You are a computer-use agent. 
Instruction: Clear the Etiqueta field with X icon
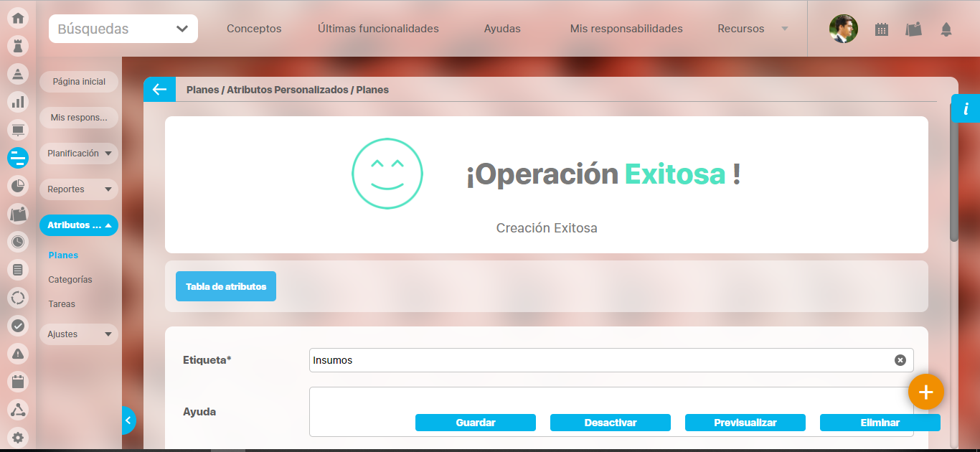(x=900, y=360)
